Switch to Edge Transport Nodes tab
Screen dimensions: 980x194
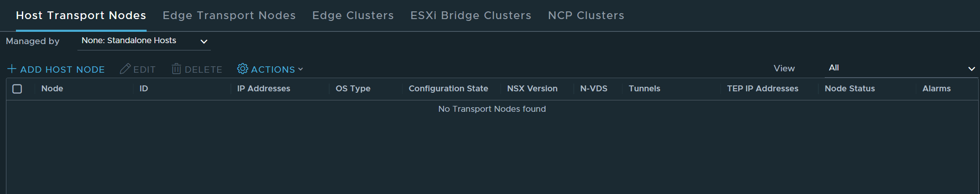pos(229,15)
